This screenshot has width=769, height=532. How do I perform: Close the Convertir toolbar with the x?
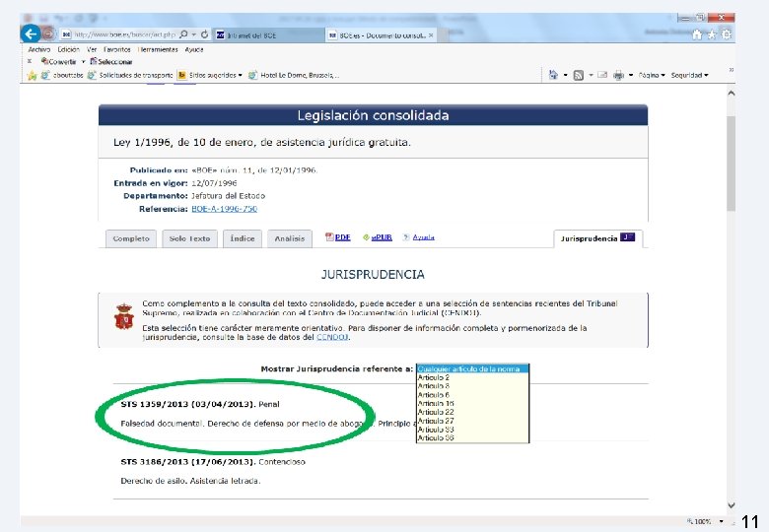(x=29, y=61)
